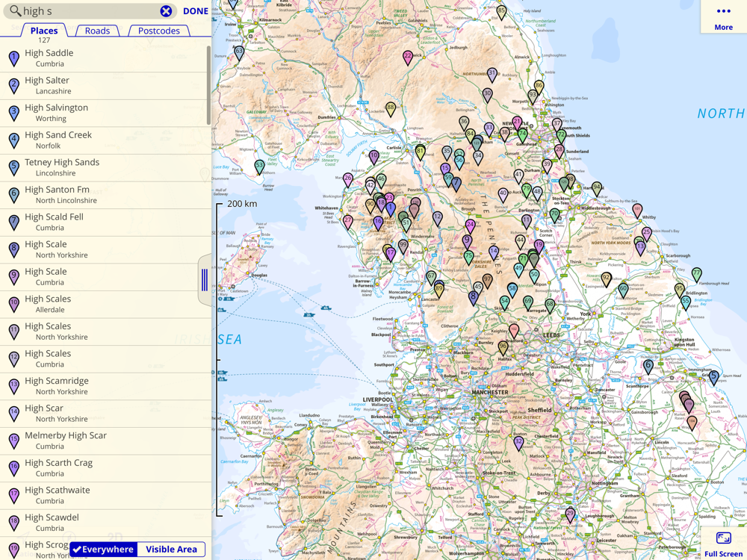Select the pin icon beside High Scamridge

(13, 386)
